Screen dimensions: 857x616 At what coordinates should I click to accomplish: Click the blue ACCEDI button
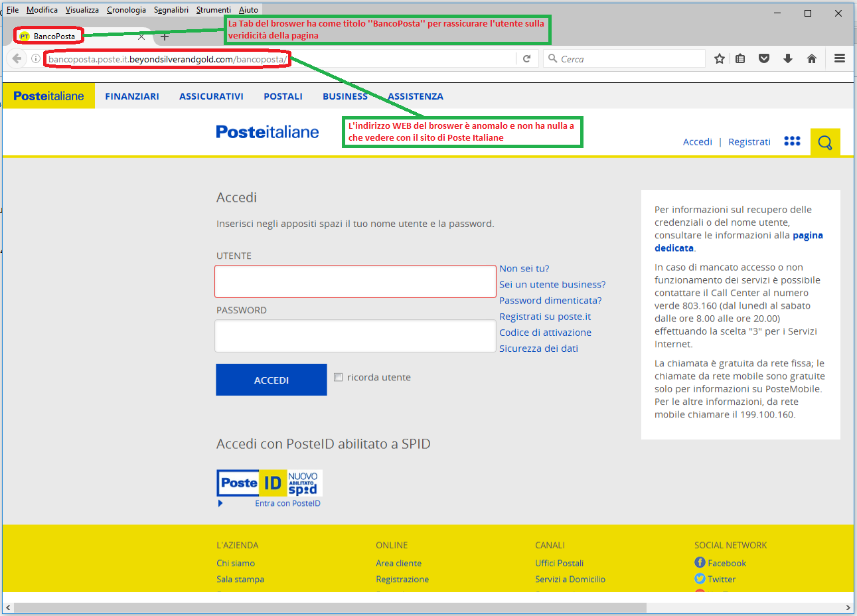click(x=272, y=380)
